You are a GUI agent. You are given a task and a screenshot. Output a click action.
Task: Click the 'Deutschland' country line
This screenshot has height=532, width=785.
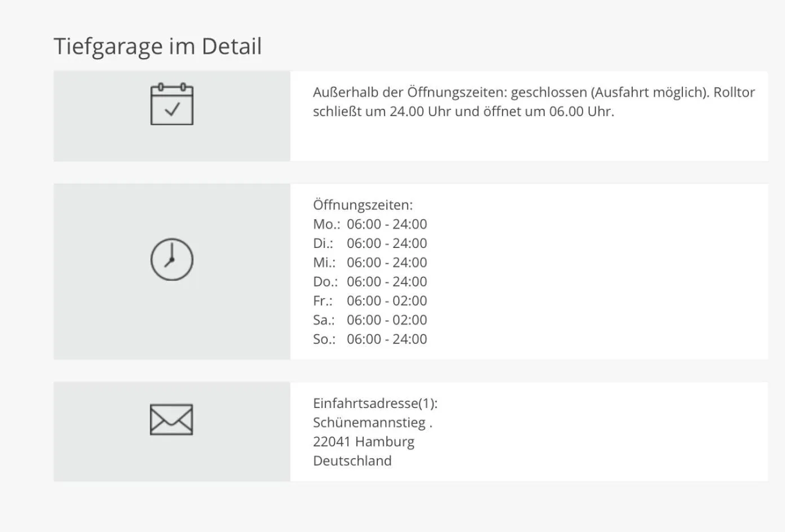pyautogui.click(x=352, y=461)
